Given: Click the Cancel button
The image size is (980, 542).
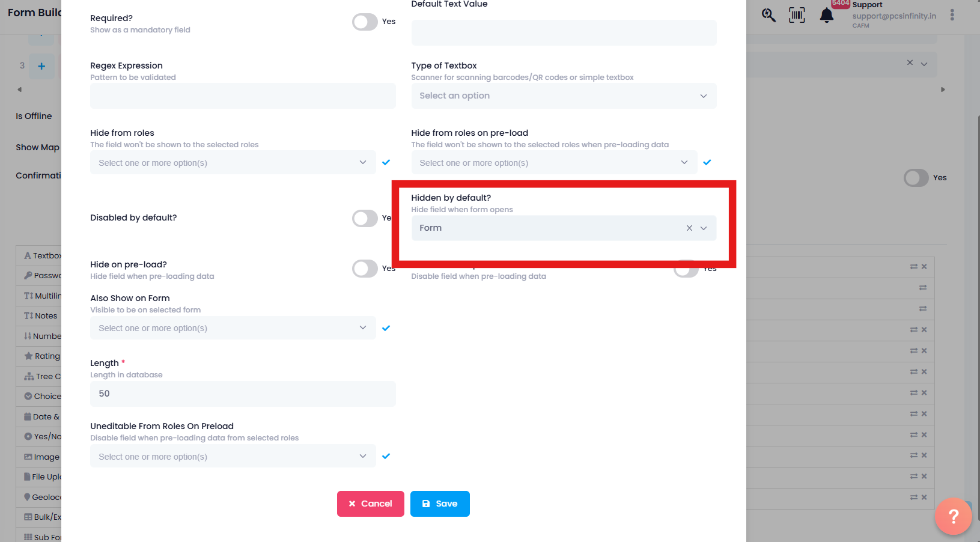Looking at the screenshot, I should [370, 504].
